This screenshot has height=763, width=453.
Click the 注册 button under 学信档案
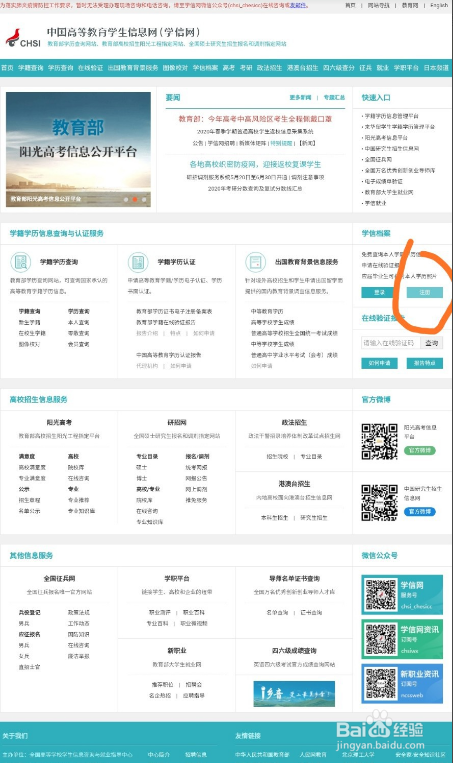pos(424,292)
